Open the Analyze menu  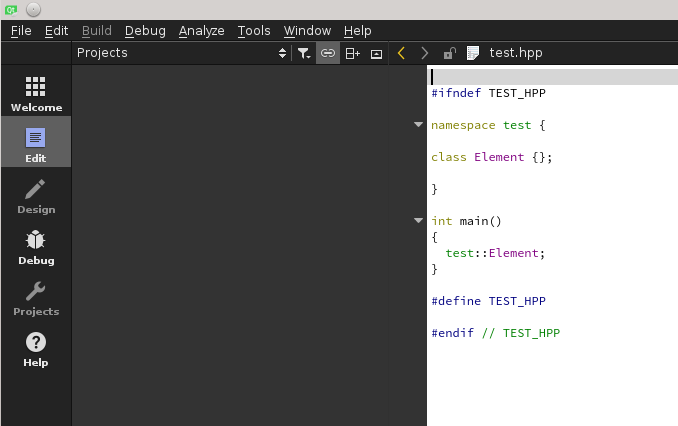(x=201, y=31)
